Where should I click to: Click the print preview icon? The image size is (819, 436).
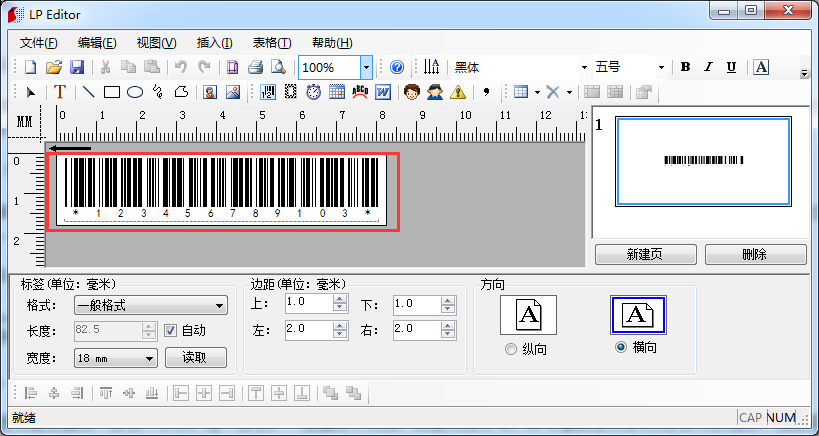pyautogui.click(x=279, y=67)
